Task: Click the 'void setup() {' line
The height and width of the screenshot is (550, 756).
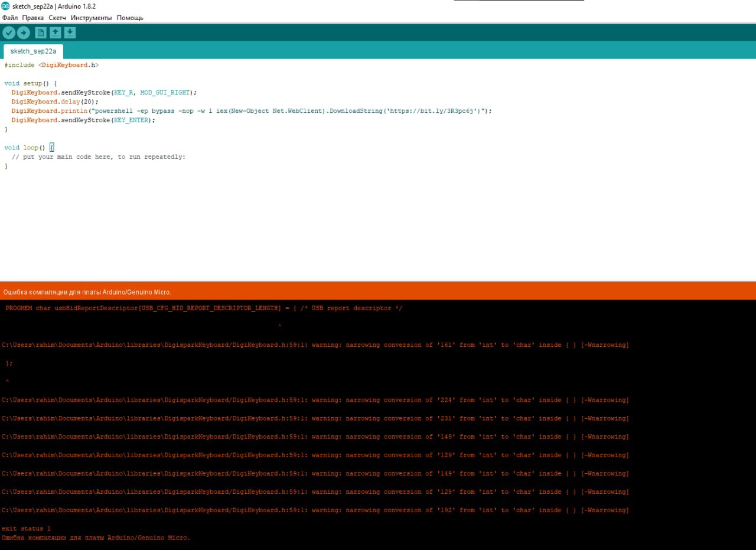Action: 30,83
